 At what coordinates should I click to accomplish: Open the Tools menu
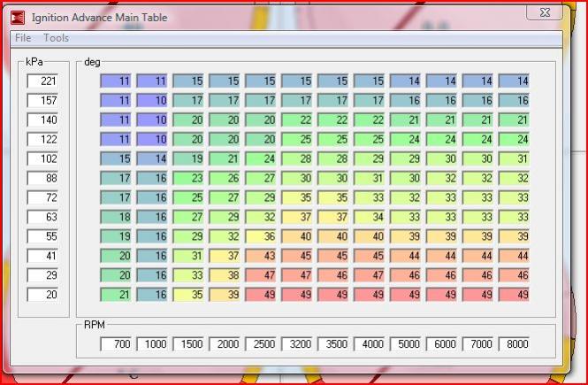tap(56, 38)
